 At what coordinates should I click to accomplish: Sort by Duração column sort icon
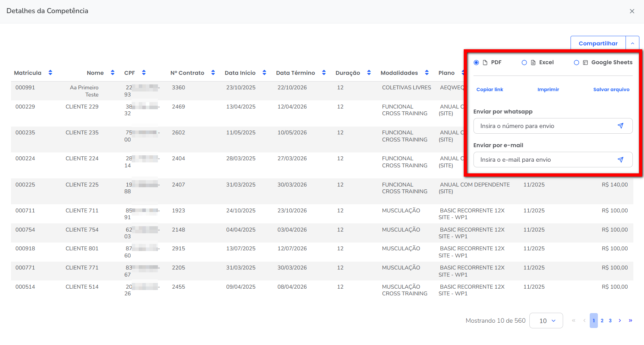click(369, 73)
